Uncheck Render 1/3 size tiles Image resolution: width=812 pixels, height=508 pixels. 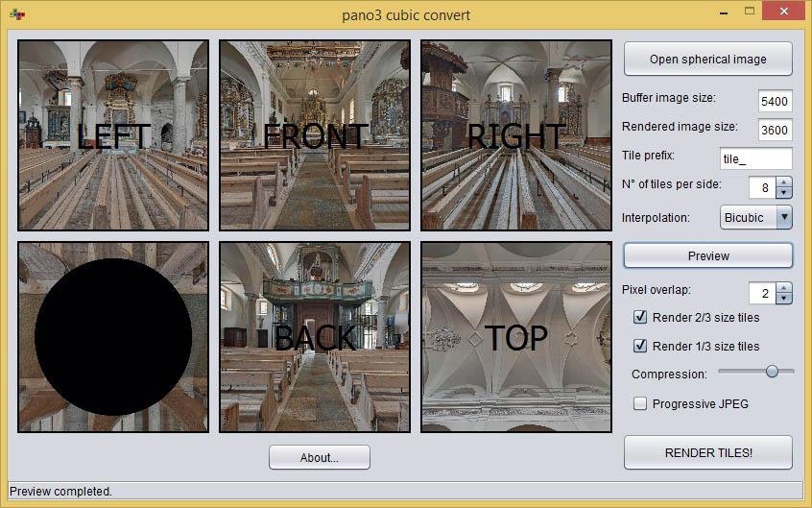pos(640,346)
